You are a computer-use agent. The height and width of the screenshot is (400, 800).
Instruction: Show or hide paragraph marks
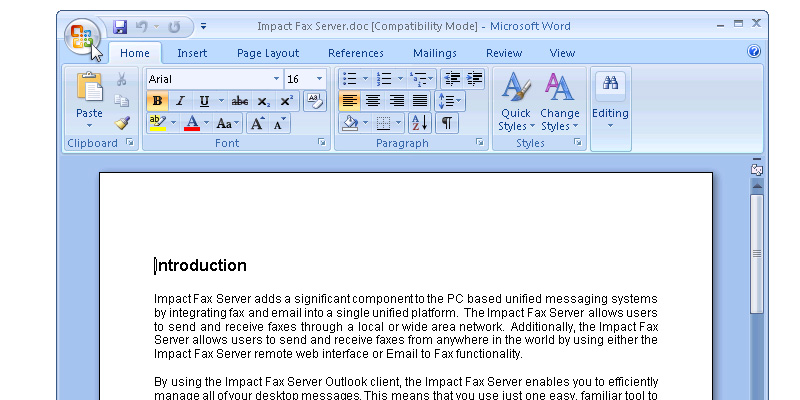[x=446, y=123]
